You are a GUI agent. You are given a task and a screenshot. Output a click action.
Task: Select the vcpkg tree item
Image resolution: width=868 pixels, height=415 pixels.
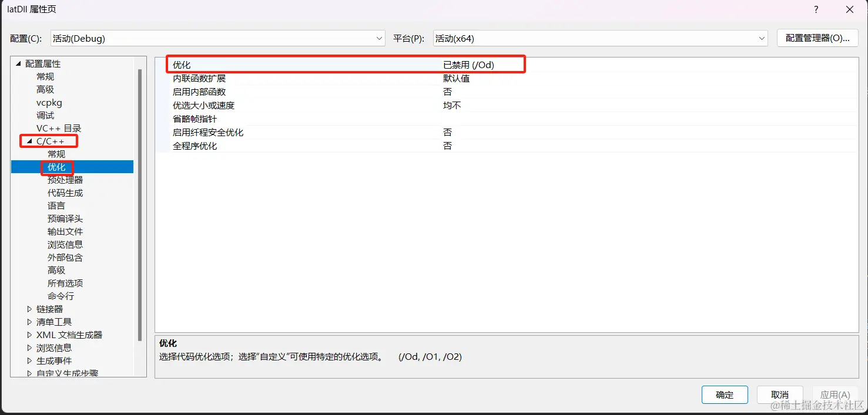tap(49, 103)
